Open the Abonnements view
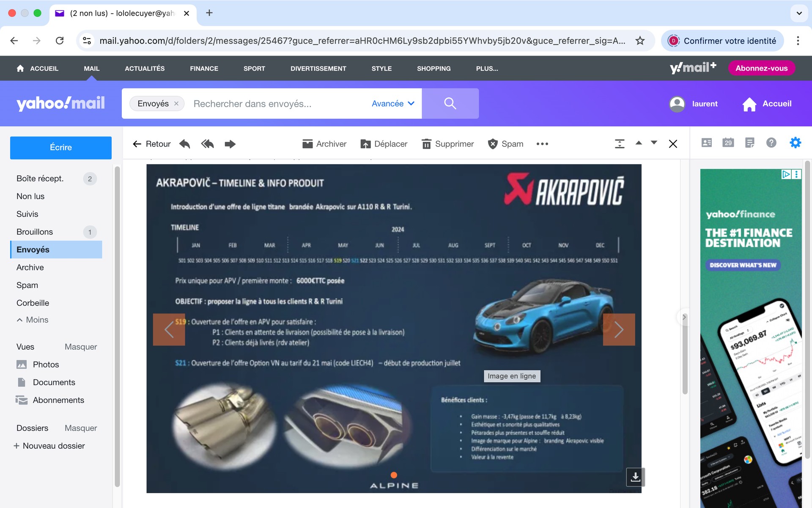Viewport: 812px width, 508px height. point(50,400)
